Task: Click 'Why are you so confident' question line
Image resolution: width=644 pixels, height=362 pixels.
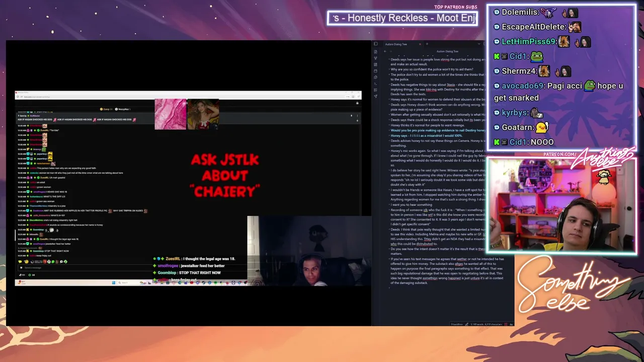Action: click(x=432, y=69)
